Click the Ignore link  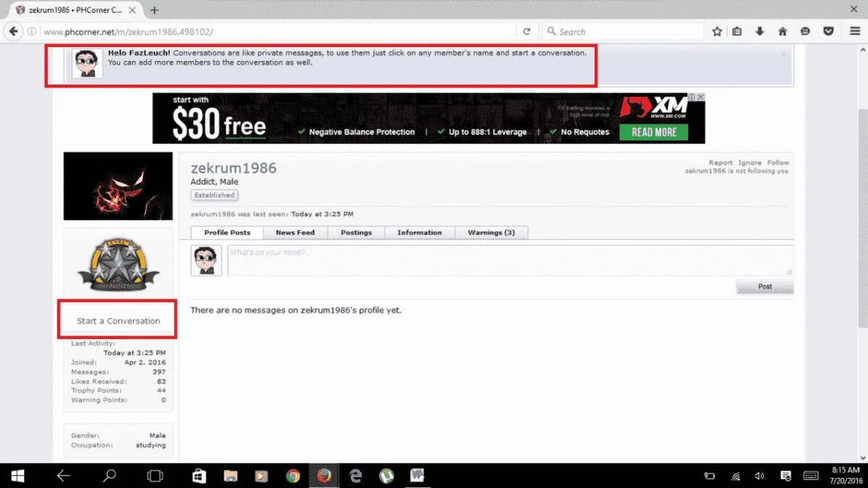pyautogui.click(x=749, y=163)
